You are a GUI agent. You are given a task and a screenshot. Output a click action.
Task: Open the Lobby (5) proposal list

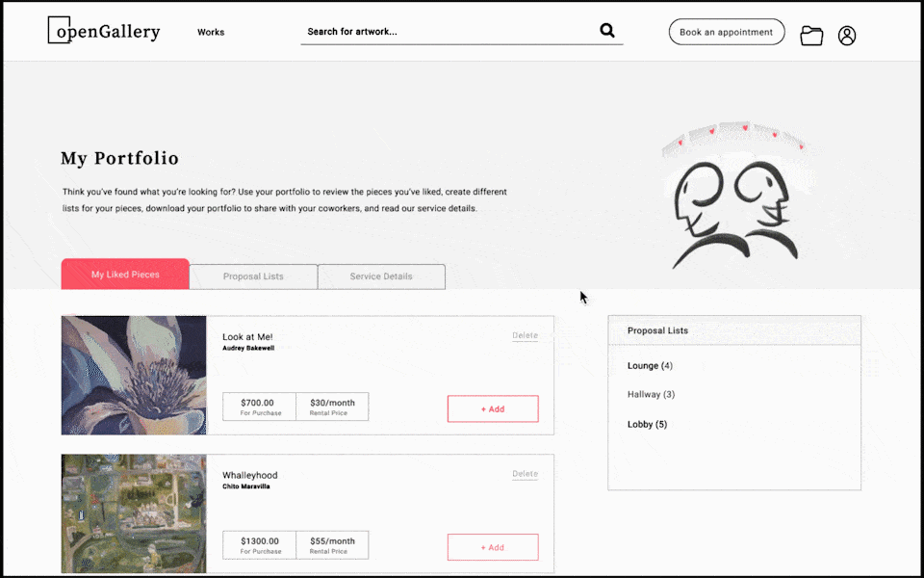[x=647, y=424]
